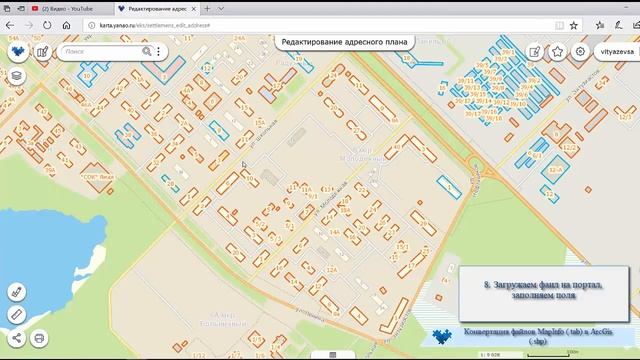Image resolution: width=640 pixels, height=360 pixels.
Task: Expand the tab preview chevron
Action: click(x=221, y=9)
